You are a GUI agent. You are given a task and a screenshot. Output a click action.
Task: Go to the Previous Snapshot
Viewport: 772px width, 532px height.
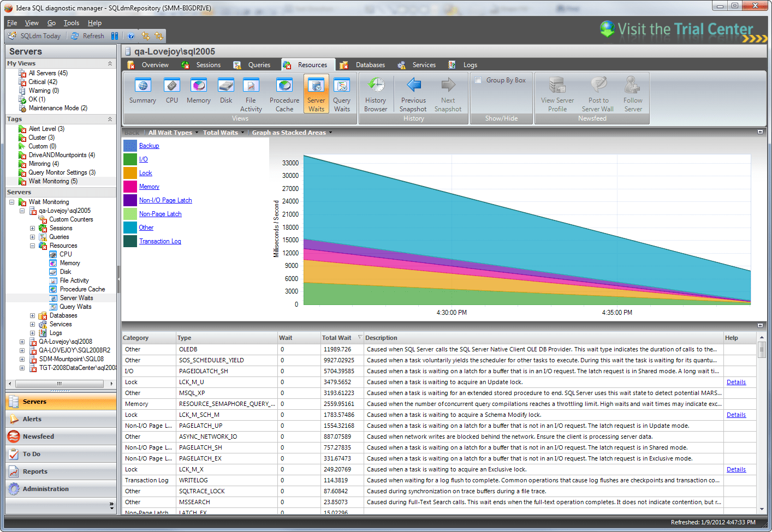pyautogui.click(x=413, y=93)
